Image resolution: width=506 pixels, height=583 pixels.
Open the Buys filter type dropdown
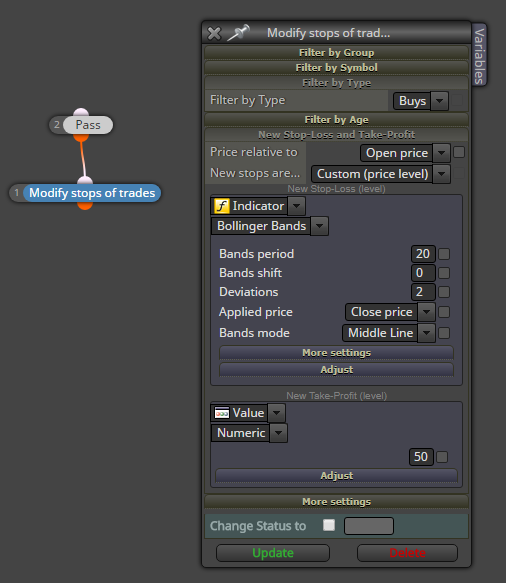click(x=421, y=101)
